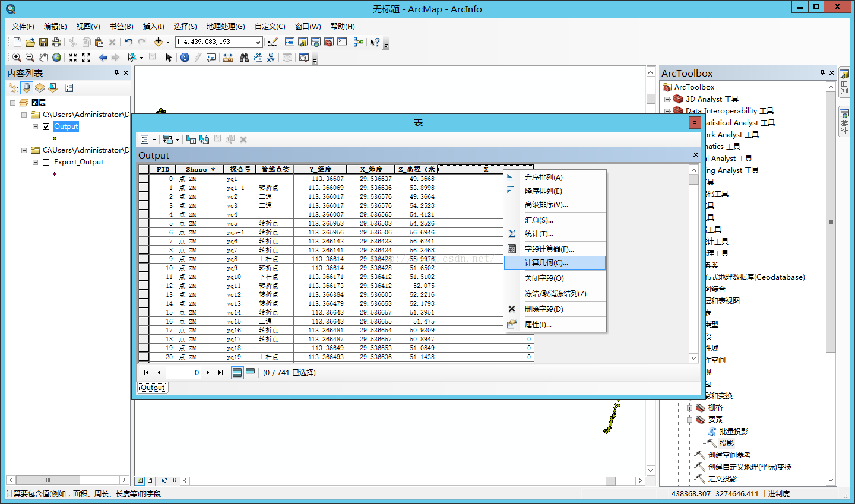855x504 pixels.
Task: Select the Zoom Out tool
Action: coord(30,58)
